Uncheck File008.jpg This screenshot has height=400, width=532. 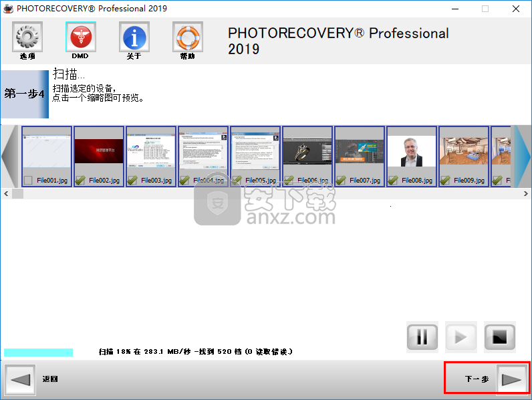[x=393, y=180]
